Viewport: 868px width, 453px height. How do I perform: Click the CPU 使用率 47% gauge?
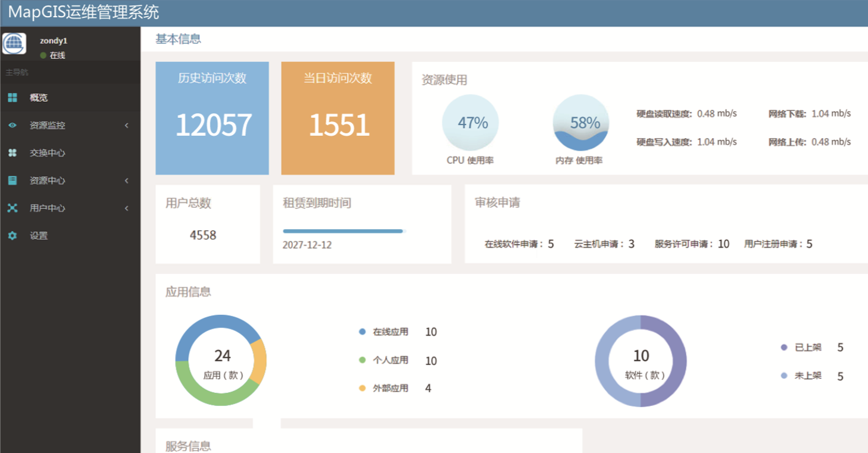tap(470, 123)
